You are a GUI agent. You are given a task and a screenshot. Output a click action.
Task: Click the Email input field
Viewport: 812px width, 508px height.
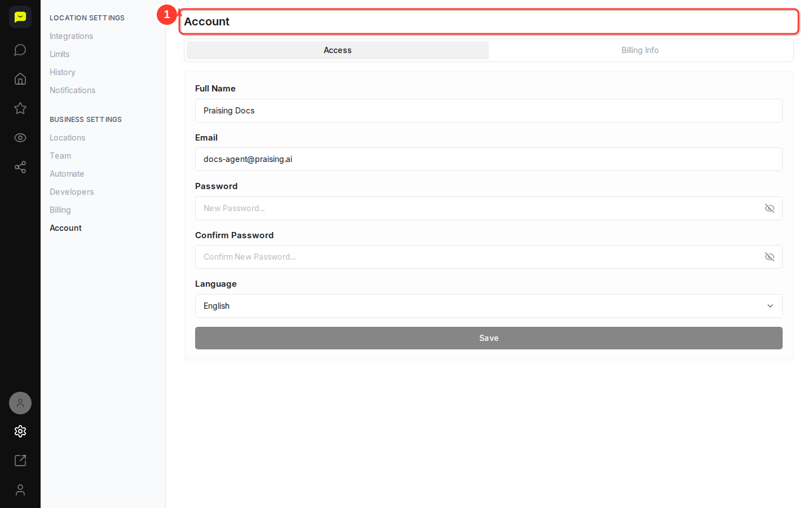coord(489,159)
